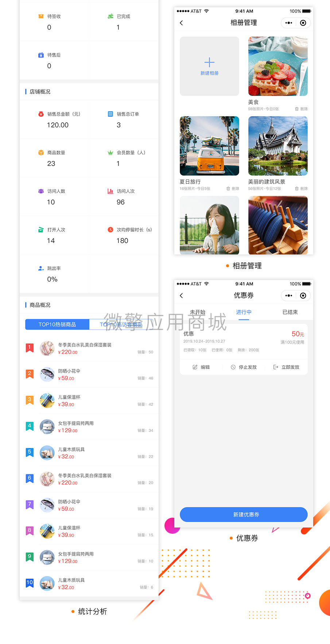Viewport: 330px width, 644px height.
Task: Click 次均停留时长 clock icon
Action: coord(110,230)
